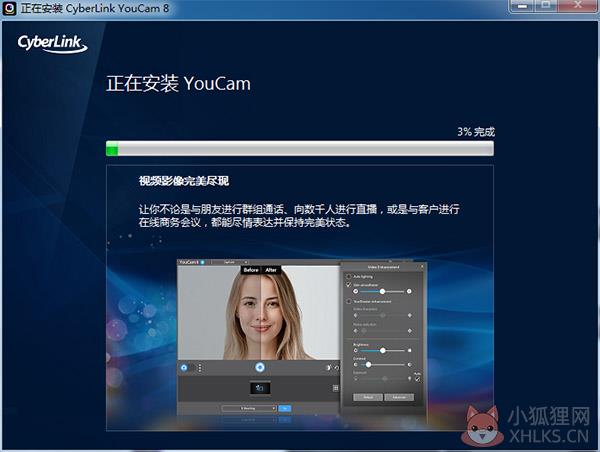The height and width of the screenshot is (452, 600).
Task: Click the CyberLink logo
Action: (52, 44)
